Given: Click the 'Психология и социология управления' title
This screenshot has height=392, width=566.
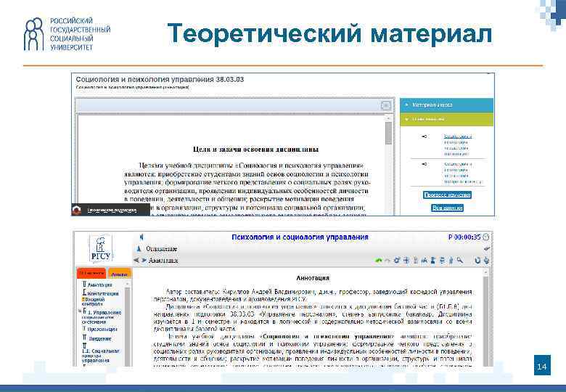Looking at the screenshot, I should point(300,237).
